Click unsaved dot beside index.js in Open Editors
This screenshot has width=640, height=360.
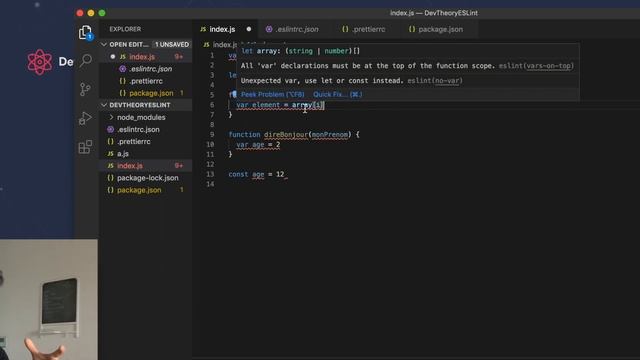[x=113, y=57]
